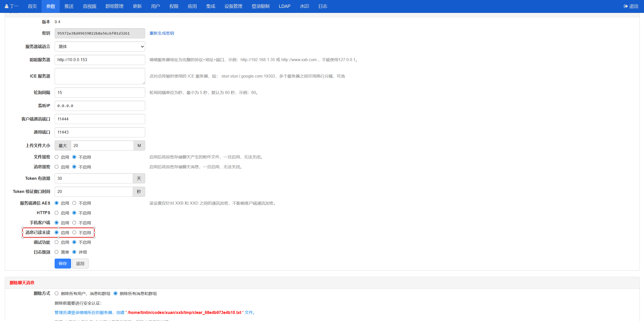644x321 pixels.
Task: Focus the Token validity days field
Action: coord(94,178)
